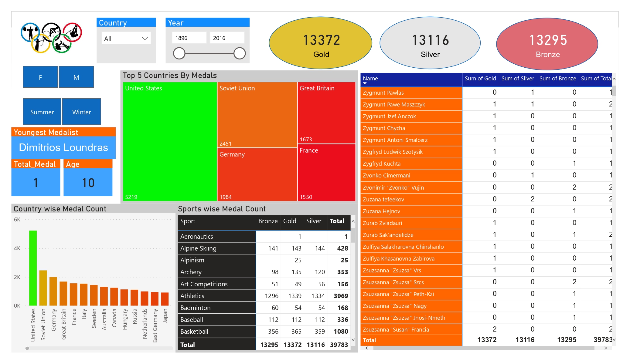Toggle the F gender filter
This screenshot has width=630, height=364.
pyautogui.click(x=40, y=77)
